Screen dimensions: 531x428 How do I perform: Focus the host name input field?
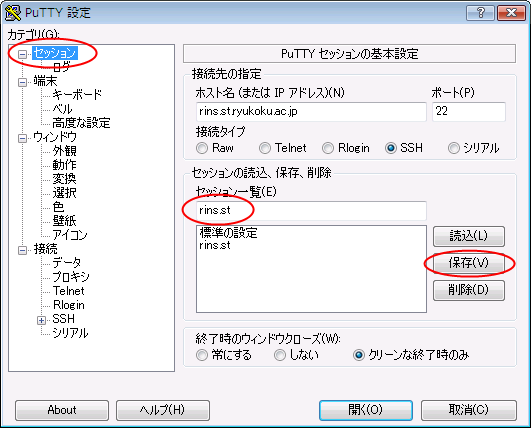pyautogui.click(x=311, y=112)
